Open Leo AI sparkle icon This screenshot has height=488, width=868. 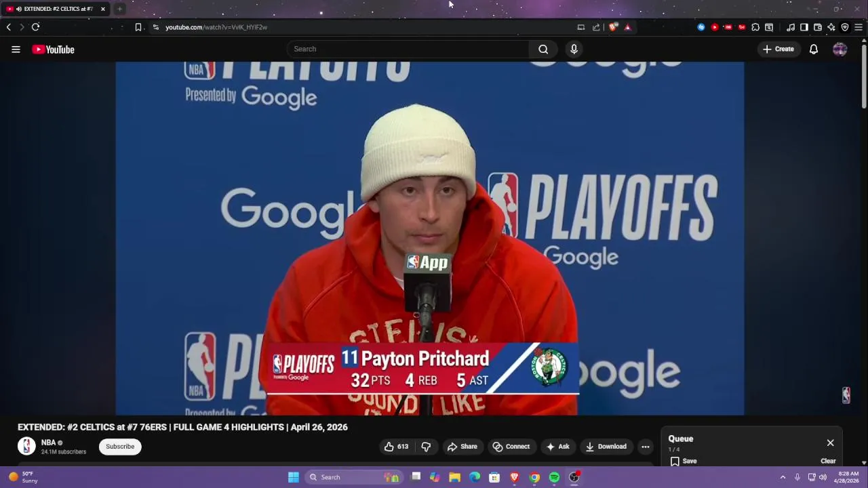[831, 27]
